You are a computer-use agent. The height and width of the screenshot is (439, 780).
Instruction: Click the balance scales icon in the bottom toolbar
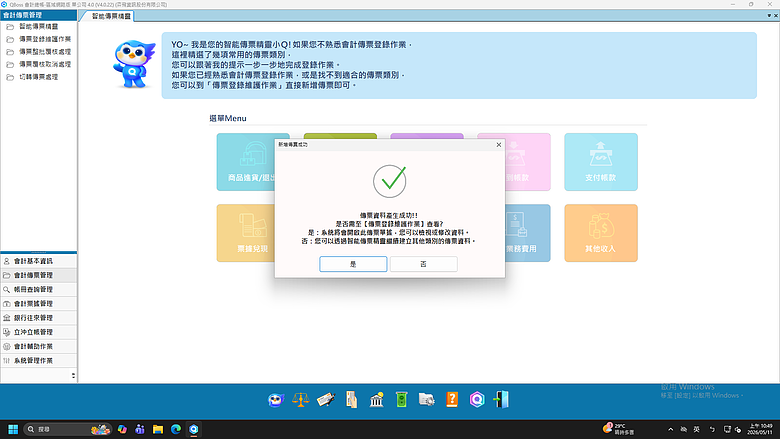pyautogui.click(x=300, y=400)
